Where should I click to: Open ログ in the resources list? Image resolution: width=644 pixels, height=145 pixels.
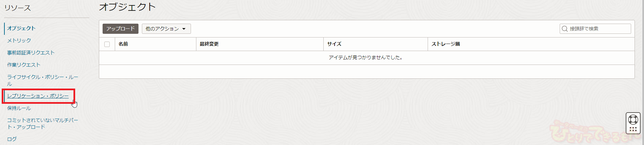(12, 139)
